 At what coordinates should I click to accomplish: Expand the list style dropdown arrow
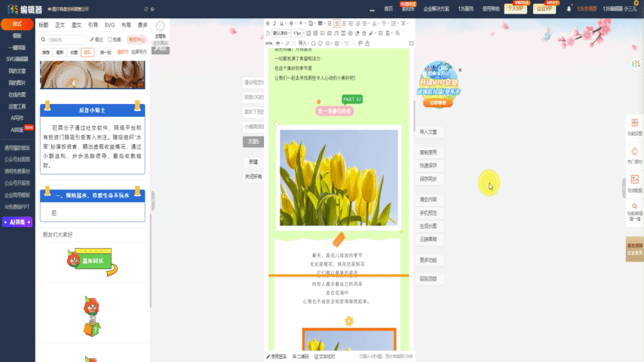[332, 44]
